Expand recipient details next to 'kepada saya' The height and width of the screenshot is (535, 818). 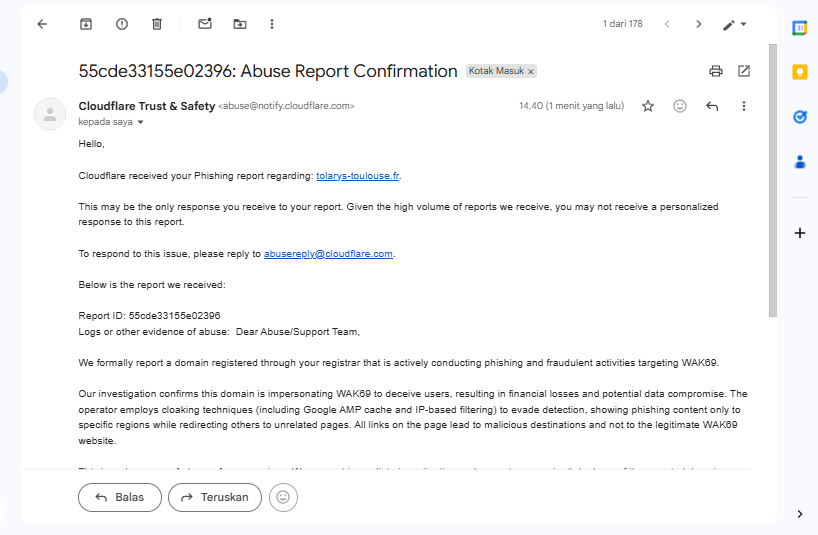[140, 123]
